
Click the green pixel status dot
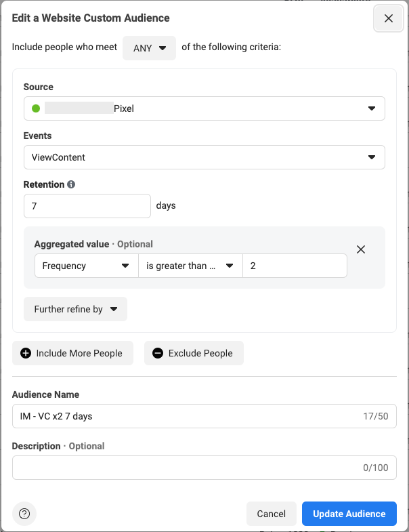tap(36, 108)
